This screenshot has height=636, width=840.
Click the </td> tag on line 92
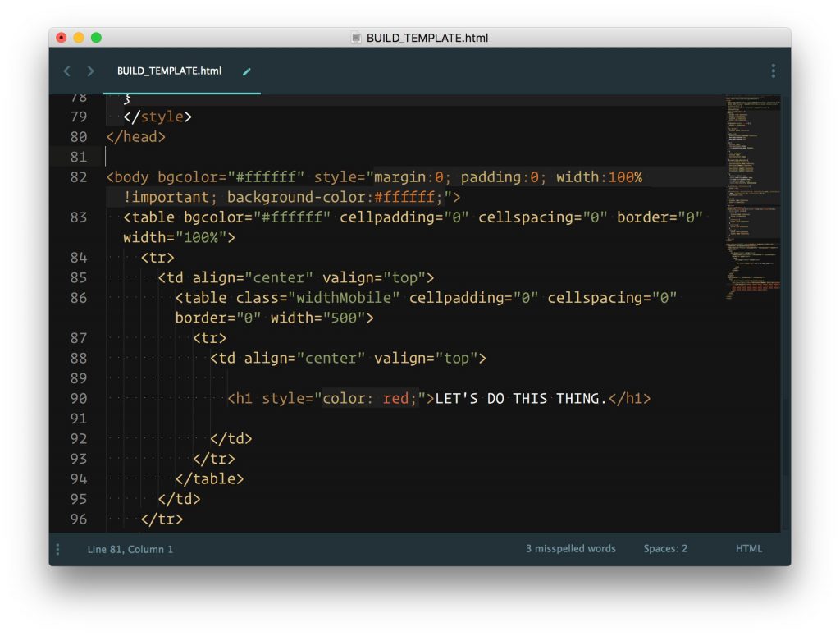tap(231, 439)
